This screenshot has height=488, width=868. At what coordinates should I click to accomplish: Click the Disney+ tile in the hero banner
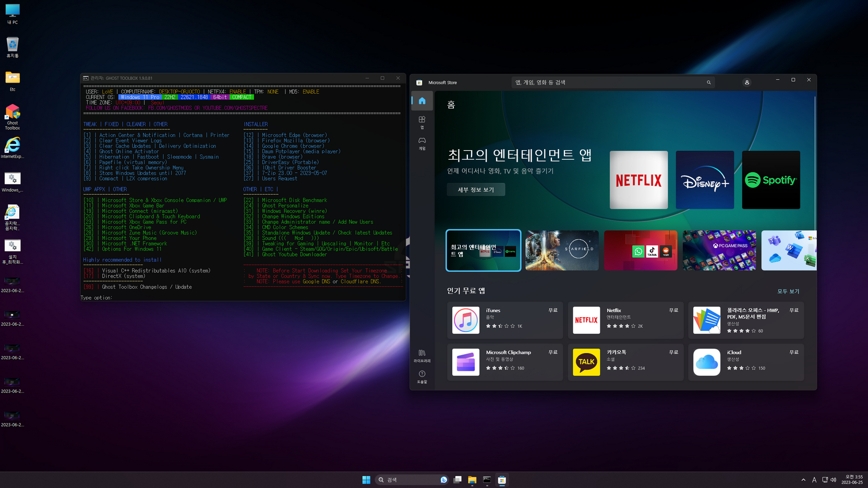click(x=705, y=180)
